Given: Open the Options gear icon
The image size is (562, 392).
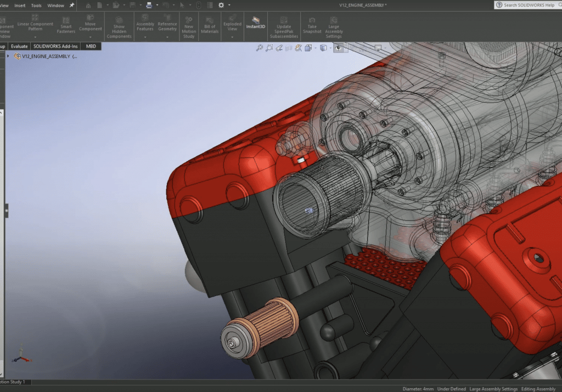Looking at the screenshot, I should (x=221, y=5).
